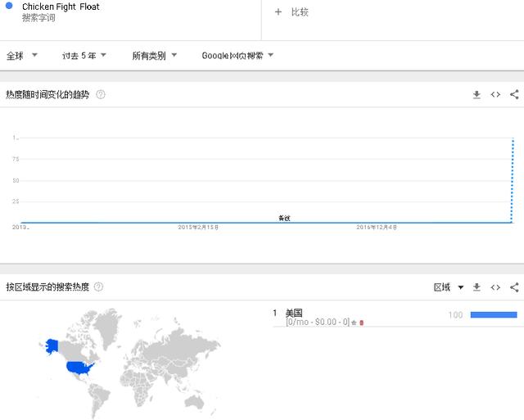
Task: Share the interest over time chart
Action: (514, 94)
